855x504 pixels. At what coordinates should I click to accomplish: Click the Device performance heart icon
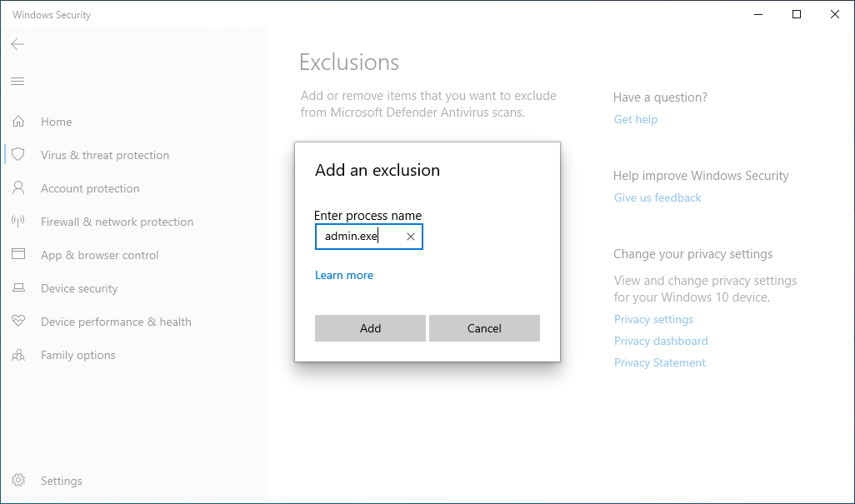click(18, 321)
